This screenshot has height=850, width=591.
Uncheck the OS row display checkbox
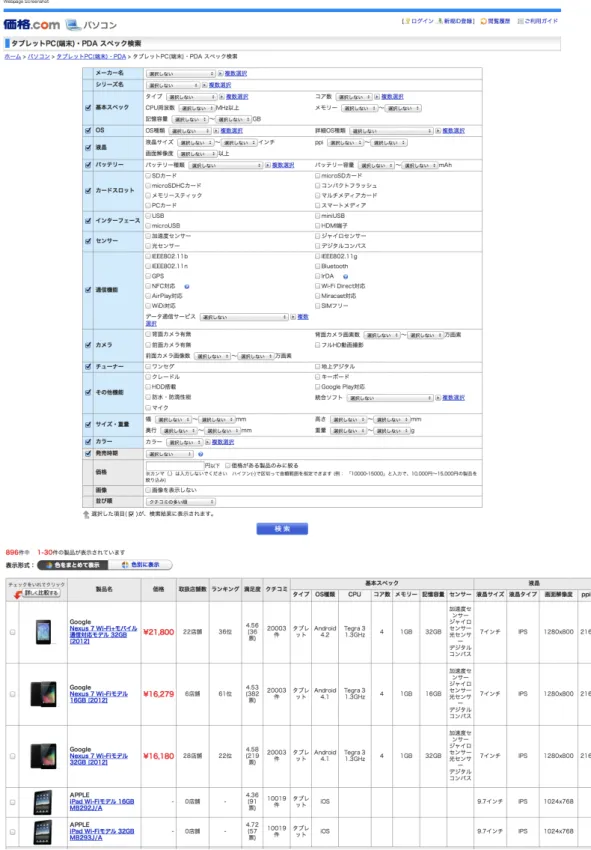[x=88, y=130]
